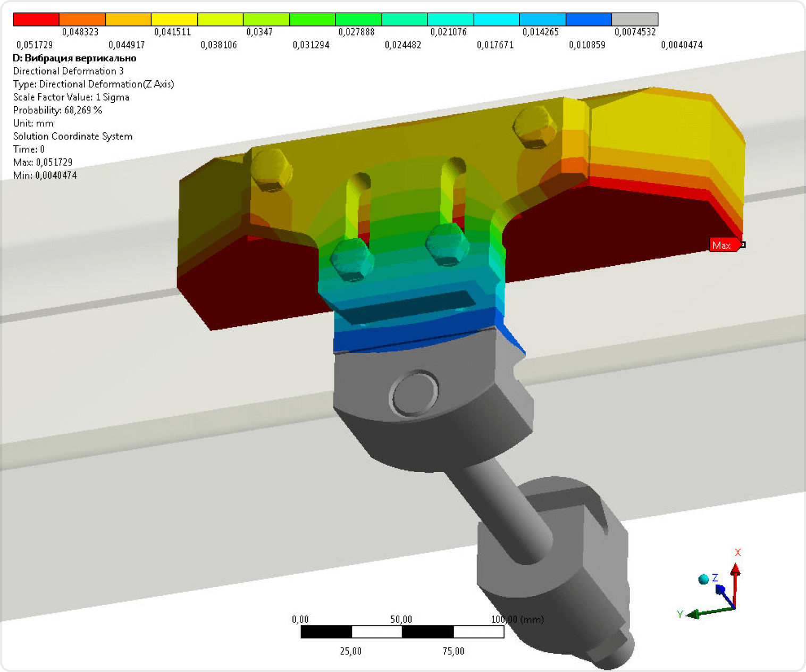Click legend value 0,031294
The image size is (806, 672).
[310, 45]
